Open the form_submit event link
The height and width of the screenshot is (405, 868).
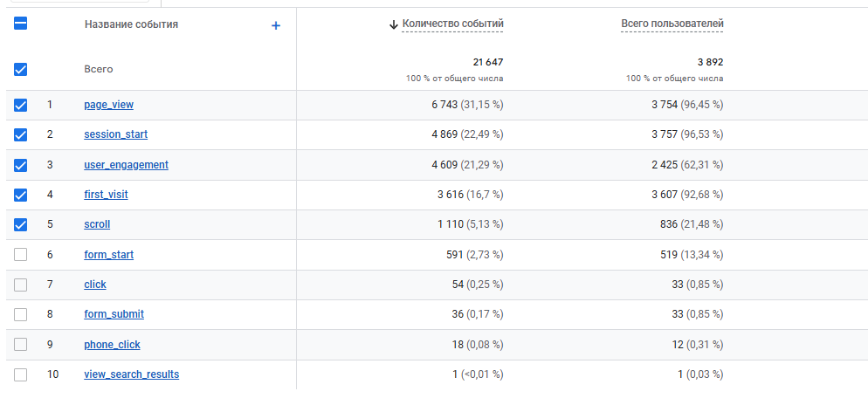114,314
